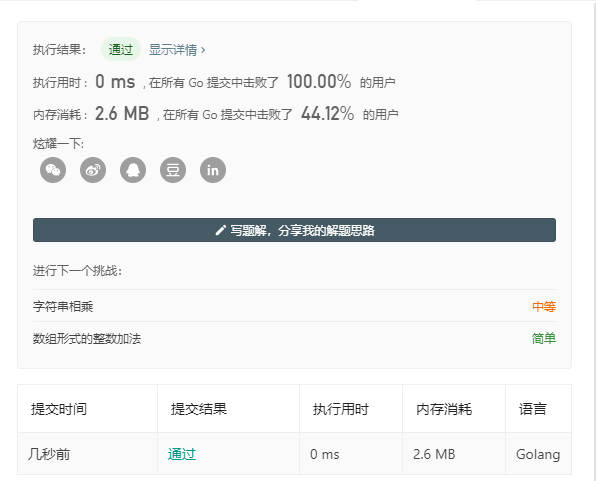
Task: Click green 通过 status badge at top
Action: click(121, 49)
